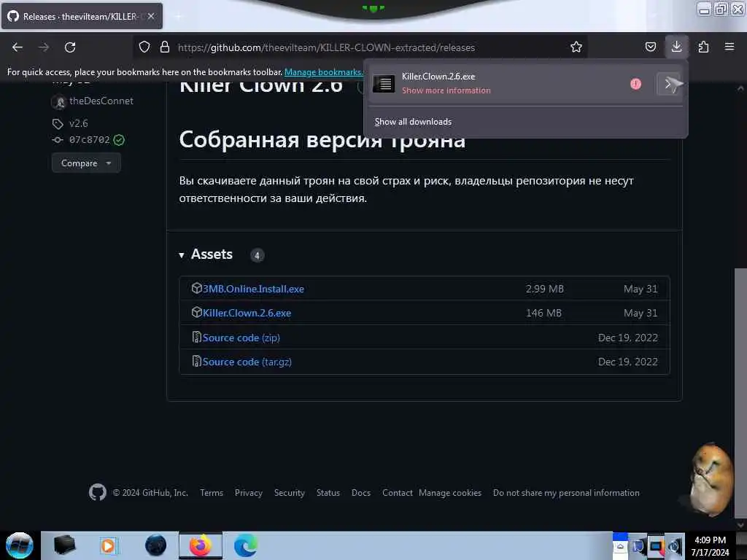Click Show all downloads
The height and width of the screenshot is (560, 747).
pyautogui.click(x=413, y=122)
